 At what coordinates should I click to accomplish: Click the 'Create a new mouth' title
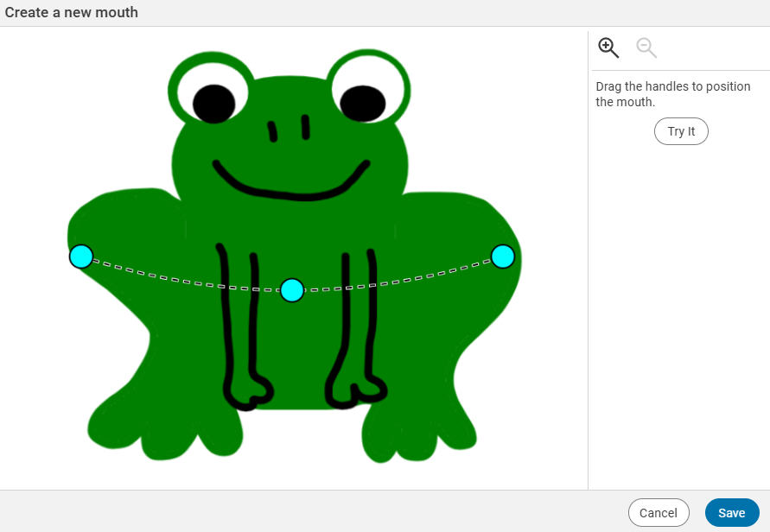pyautogui.click(x=72, y=13)
